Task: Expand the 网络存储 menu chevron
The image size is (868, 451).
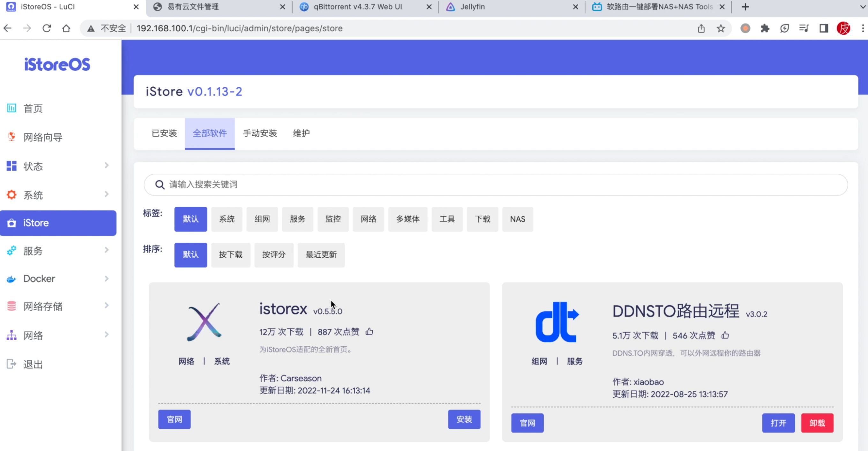Action: coord(107,306)
